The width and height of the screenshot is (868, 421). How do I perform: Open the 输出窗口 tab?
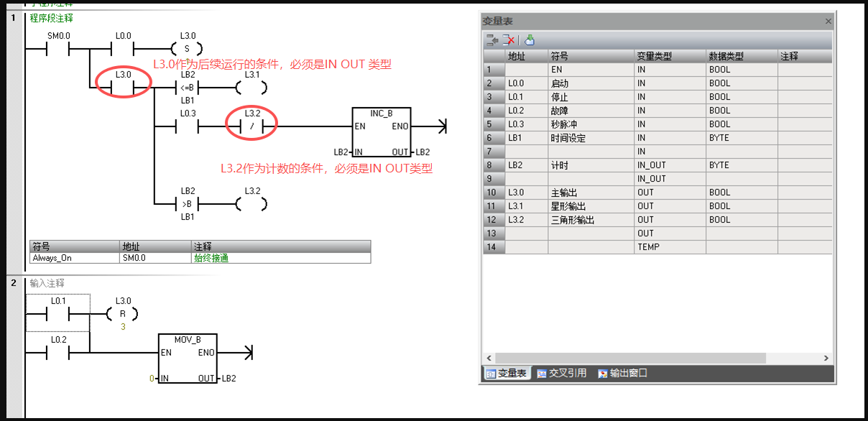click(622, 374)
